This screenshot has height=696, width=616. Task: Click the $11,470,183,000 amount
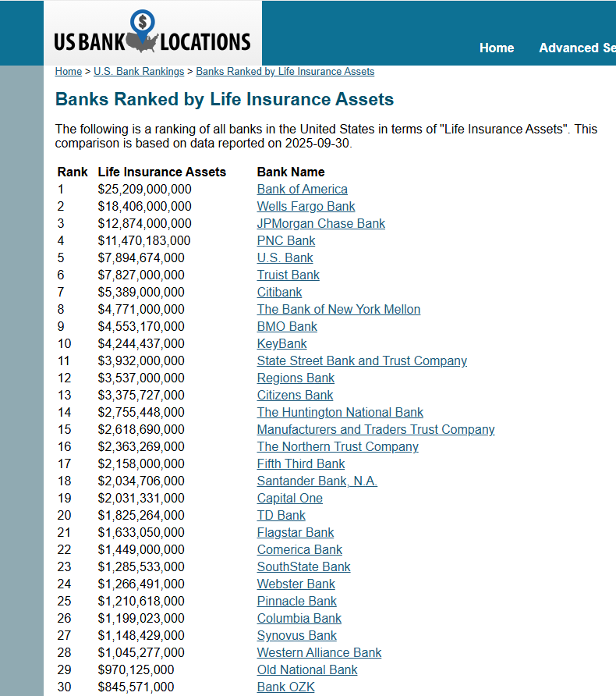coord(144,240)
